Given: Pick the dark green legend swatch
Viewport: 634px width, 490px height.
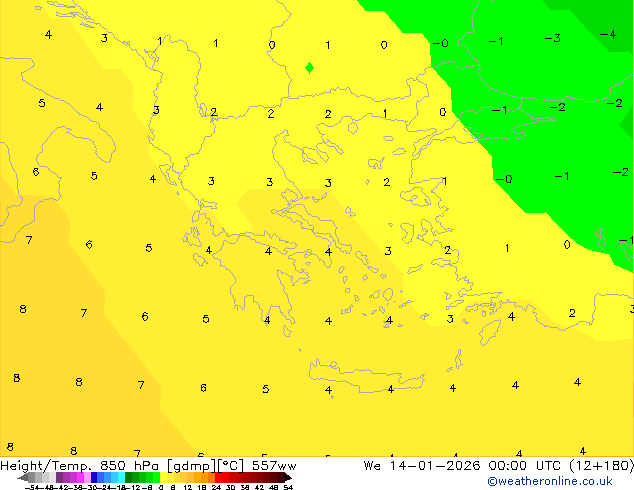Looking at the screenshot, I should (128, 477).
